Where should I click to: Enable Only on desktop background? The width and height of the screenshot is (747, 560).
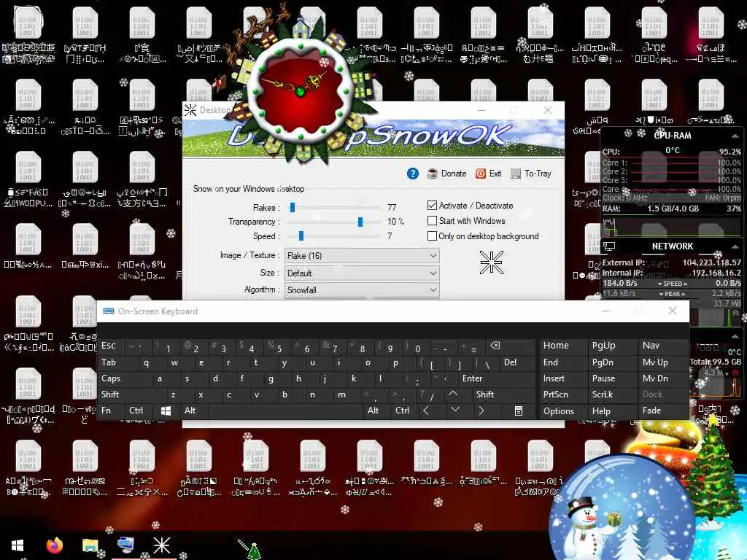(x=432, y=236)
